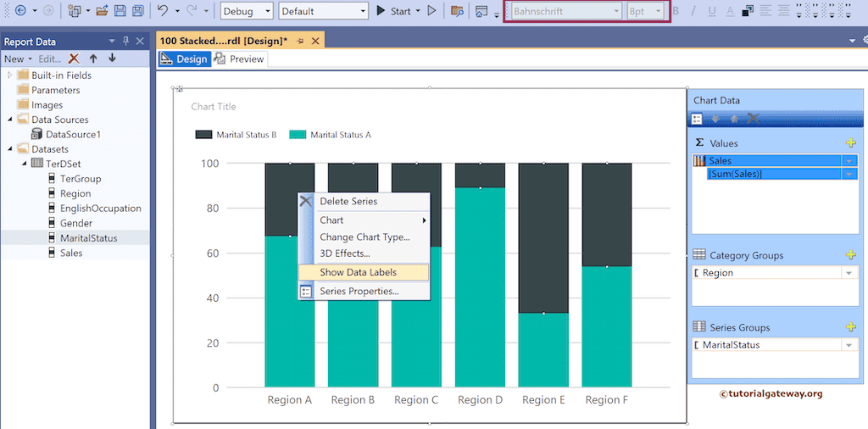
Task: Select Change Chart Type... menu item
Action: click(364, 237)
